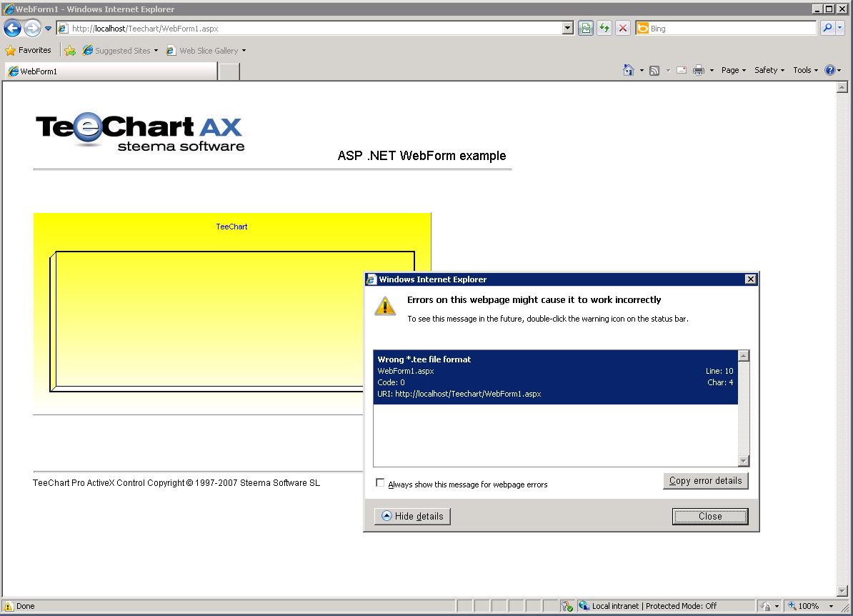Click the Read Mail envelope icon
853x616 pixels.
click(x=681, y=70)
